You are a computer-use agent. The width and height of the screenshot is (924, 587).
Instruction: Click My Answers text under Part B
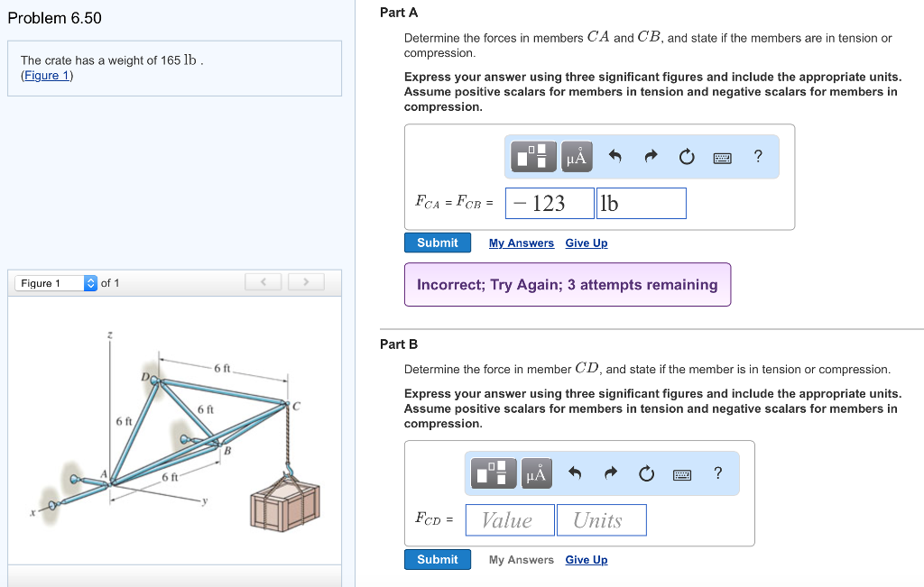[x=522, y=560]
